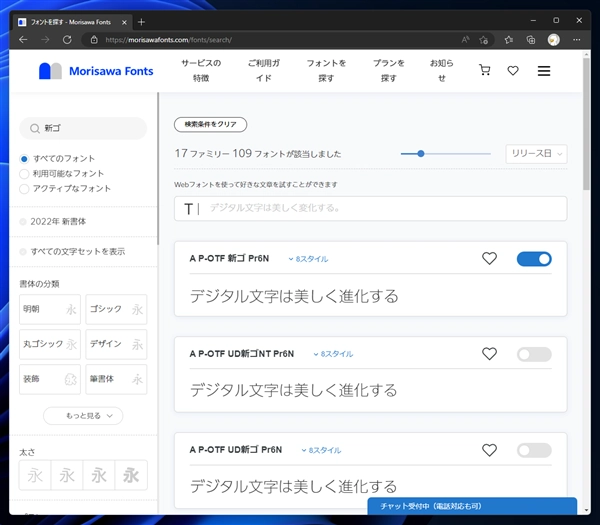Click the browser address bar URL
The width and height of the screenshot is (600, 525).
coord(168,40)
